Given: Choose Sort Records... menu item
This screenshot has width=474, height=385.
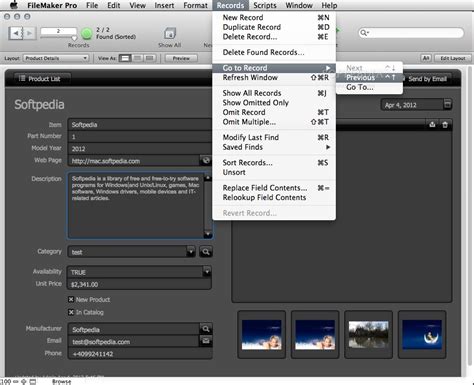Looking at the screenshot, I should tap(274, 163).
